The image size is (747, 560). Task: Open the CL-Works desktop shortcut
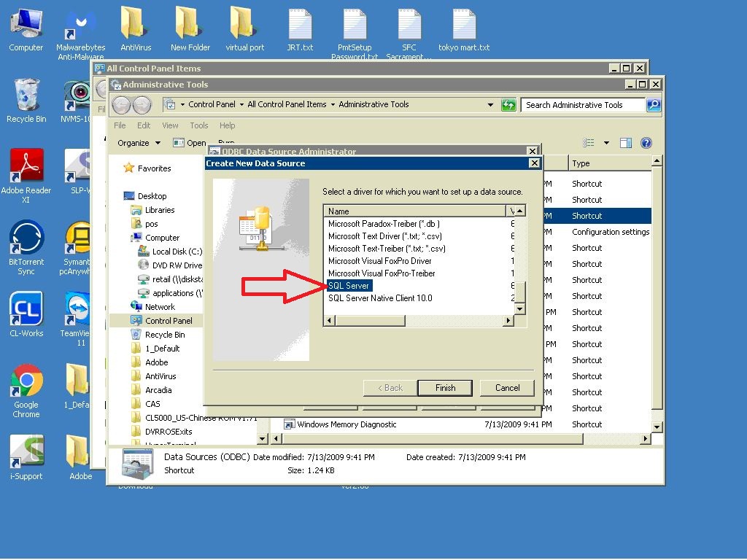(26, 311)
